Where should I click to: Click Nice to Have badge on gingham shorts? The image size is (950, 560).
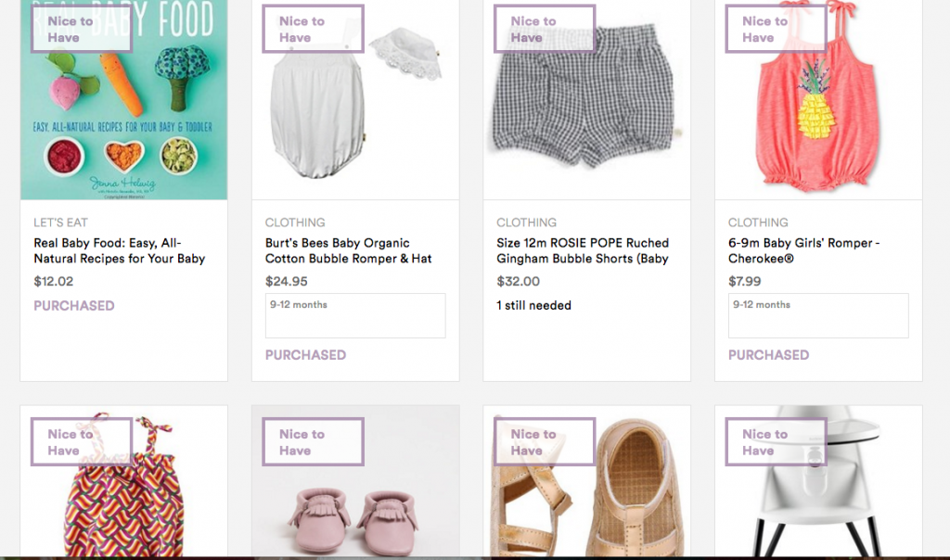pyautogui.click(x=545, y=29)
